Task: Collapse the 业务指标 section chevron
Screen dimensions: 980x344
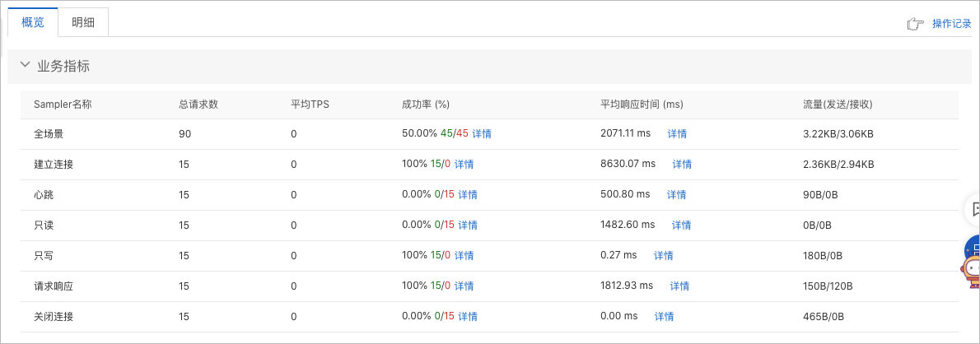Action: 25,64
